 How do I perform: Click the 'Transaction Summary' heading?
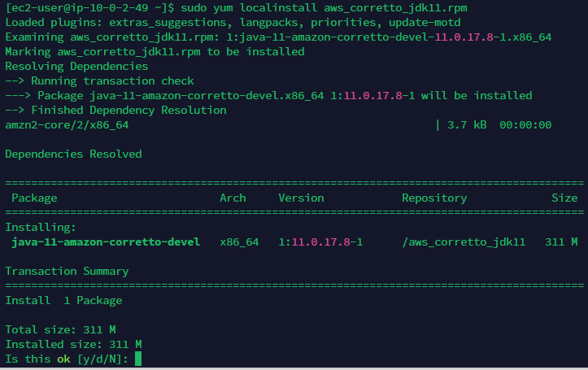[67, 271]
